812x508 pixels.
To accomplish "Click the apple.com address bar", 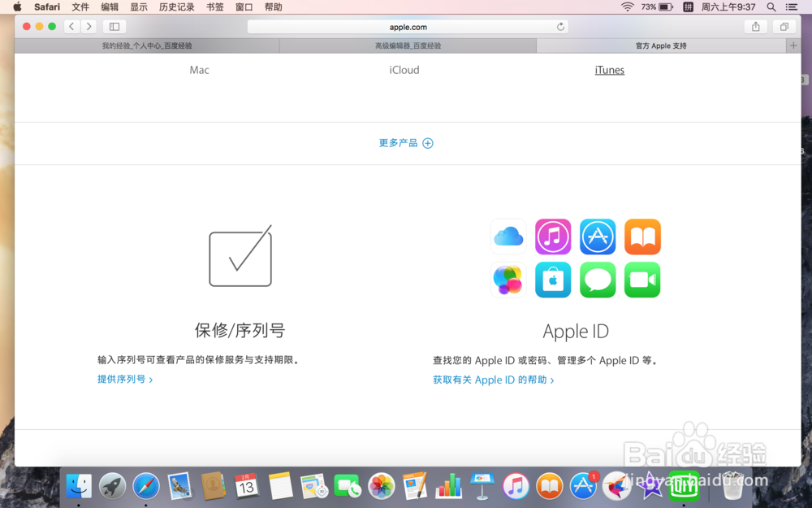I will point(408,27).
